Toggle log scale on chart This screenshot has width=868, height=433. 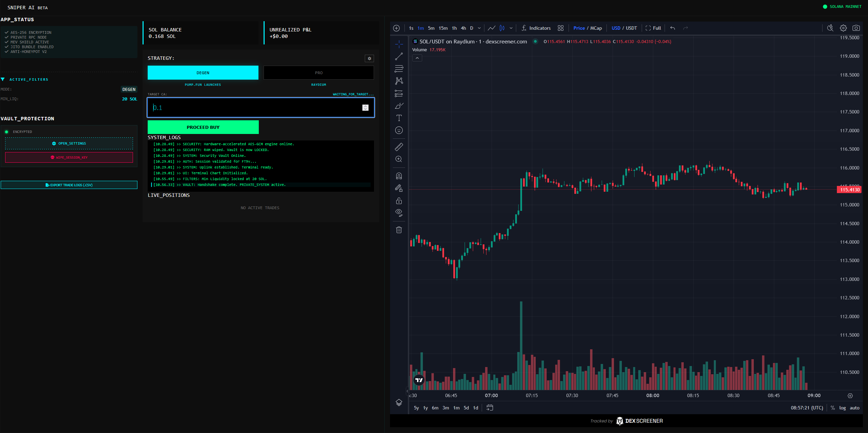click(x=842, y=408)
